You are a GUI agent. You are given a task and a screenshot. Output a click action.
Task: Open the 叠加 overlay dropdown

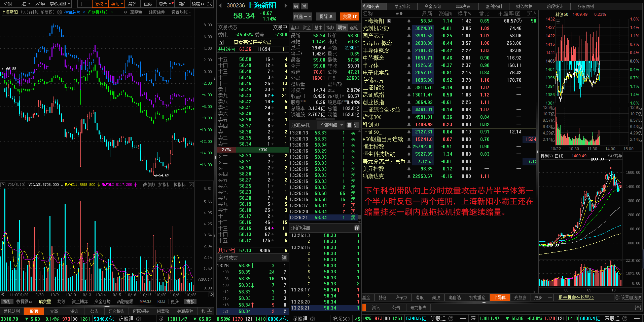(x=117, y=4)
